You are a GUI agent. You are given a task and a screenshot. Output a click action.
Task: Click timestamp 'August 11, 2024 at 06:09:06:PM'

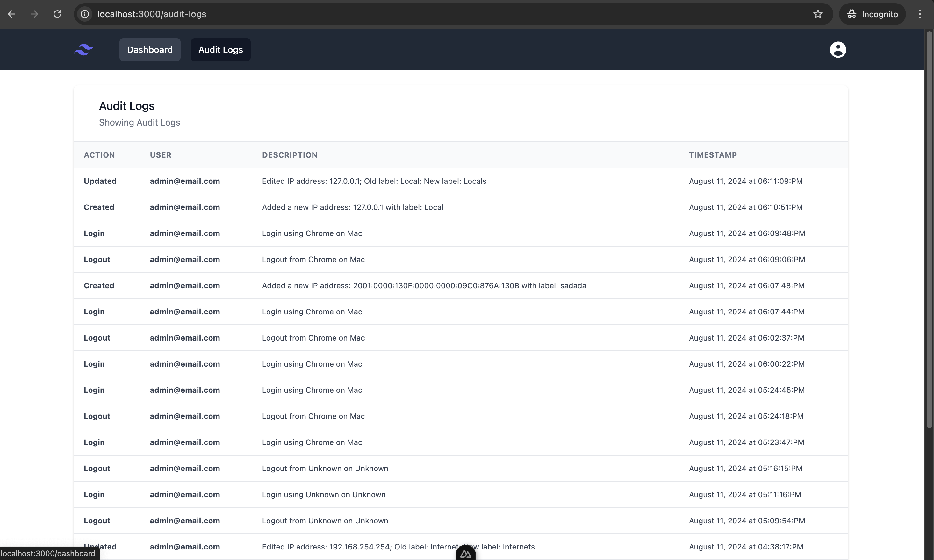747,259
